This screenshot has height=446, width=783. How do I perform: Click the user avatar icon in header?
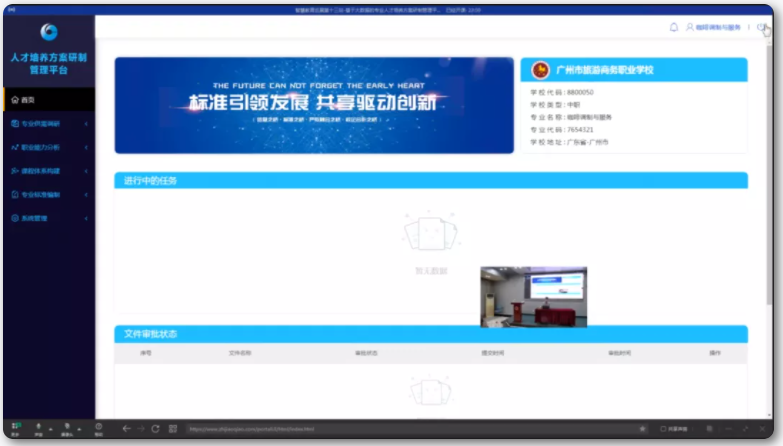click(x=690, y=27)
